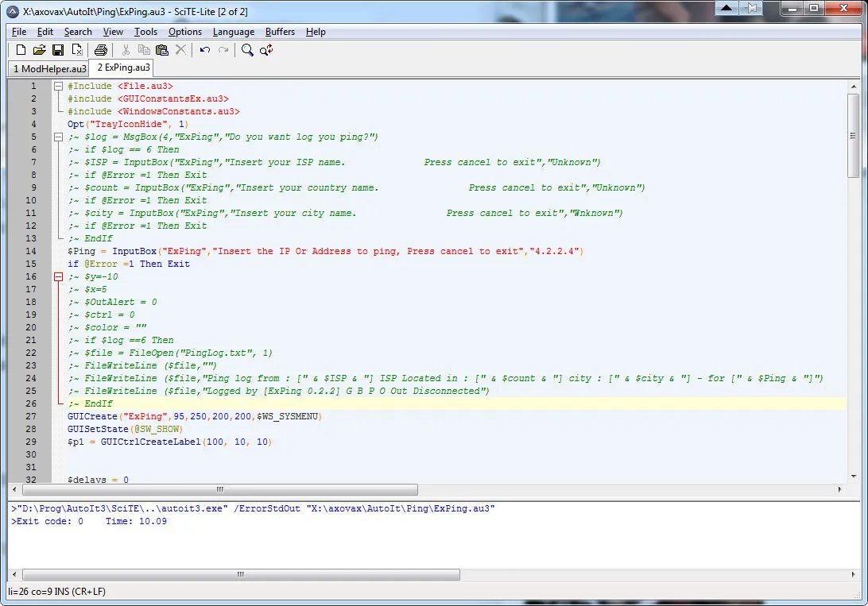The height and width of the screenshot is (606, 868).
Task: Open the File menu
Action: pyautogui.click(x=19, y=32)
